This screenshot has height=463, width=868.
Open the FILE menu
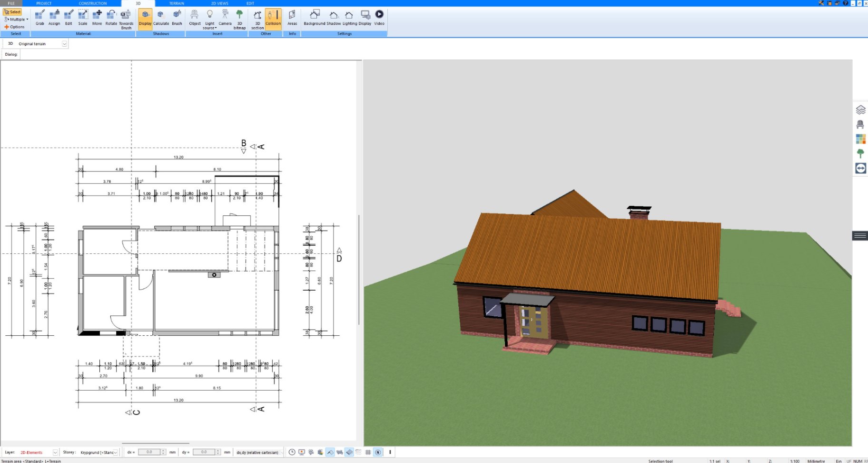(x=11, y=3)
